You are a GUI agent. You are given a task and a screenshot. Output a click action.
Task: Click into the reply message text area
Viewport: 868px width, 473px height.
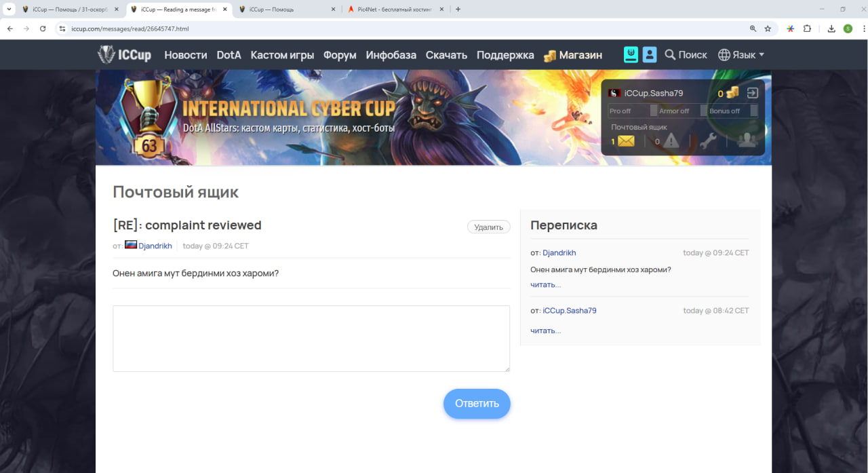point(311,339)
